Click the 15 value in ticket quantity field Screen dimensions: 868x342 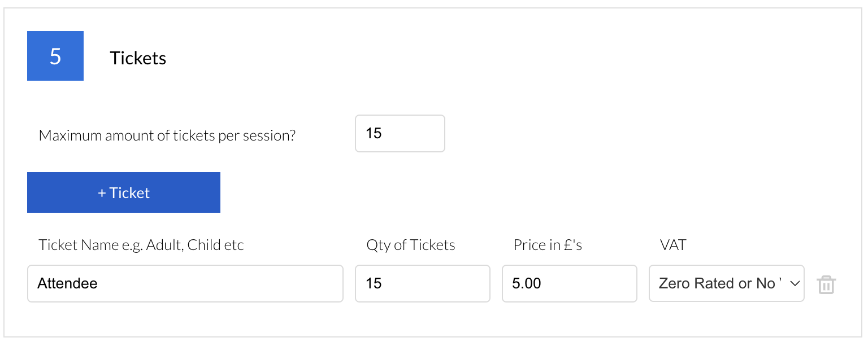click(374, 283)
